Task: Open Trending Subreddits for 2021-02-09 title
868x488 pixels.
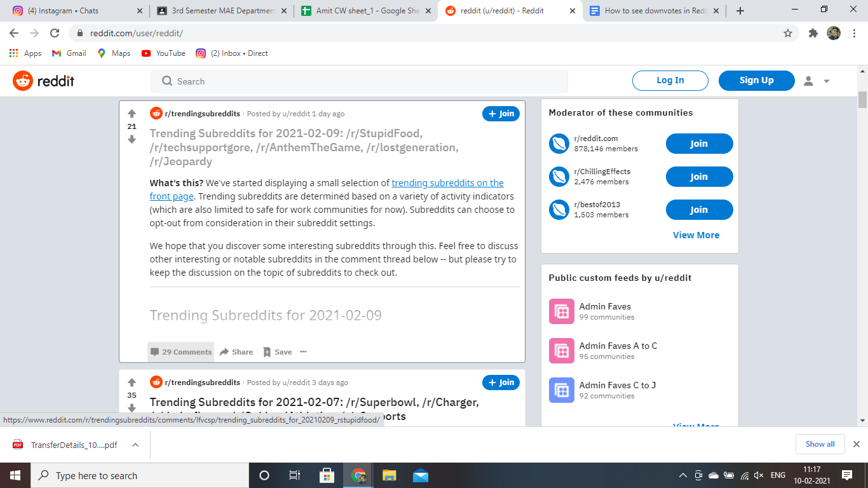Action: click(x=304, y=147)
